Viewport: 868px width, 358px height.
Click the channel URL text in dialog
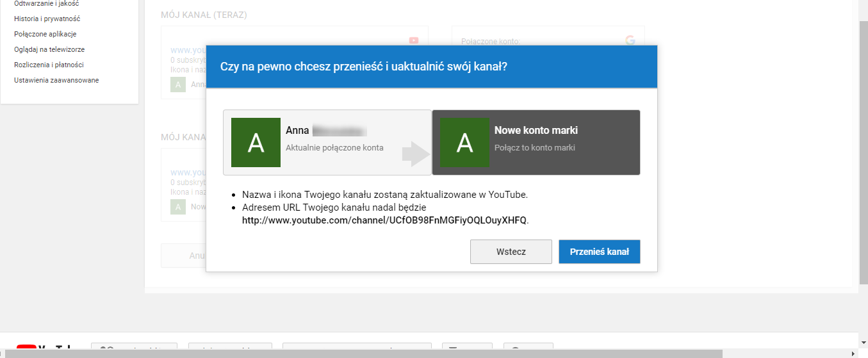384,220
